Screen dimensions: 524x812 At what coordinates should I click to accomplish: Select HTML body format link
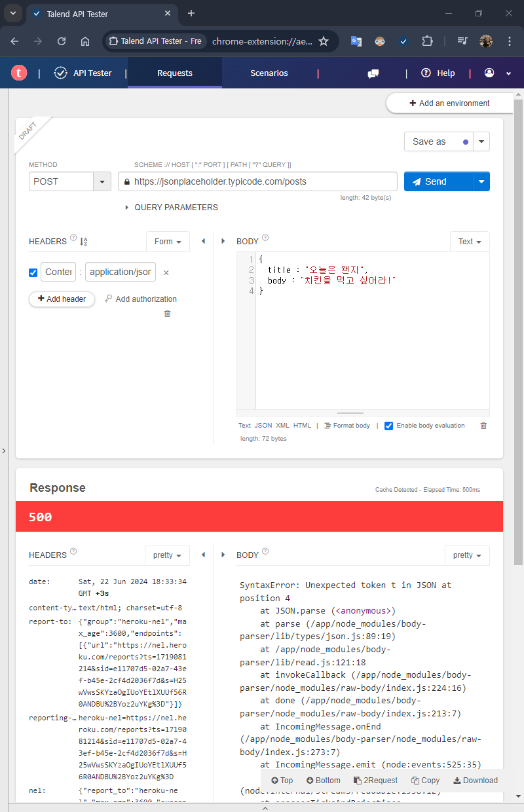(302, 426)
